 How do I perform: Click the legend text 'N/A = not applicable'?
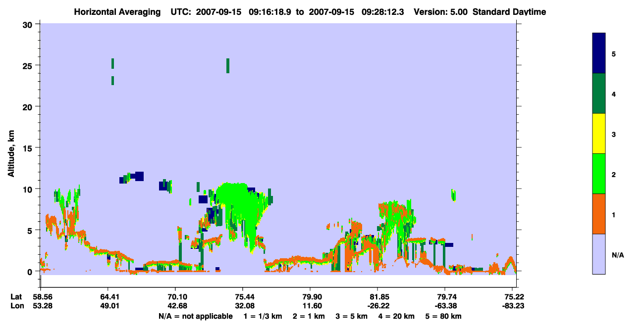pos(195,316)
